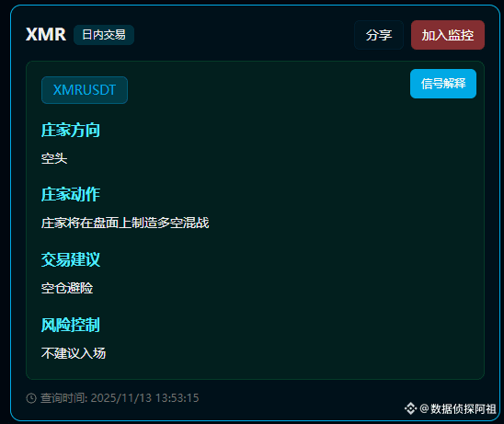504x424 pixels.
Task: Click the @ symbol in watermark
Action: point(424,409)
